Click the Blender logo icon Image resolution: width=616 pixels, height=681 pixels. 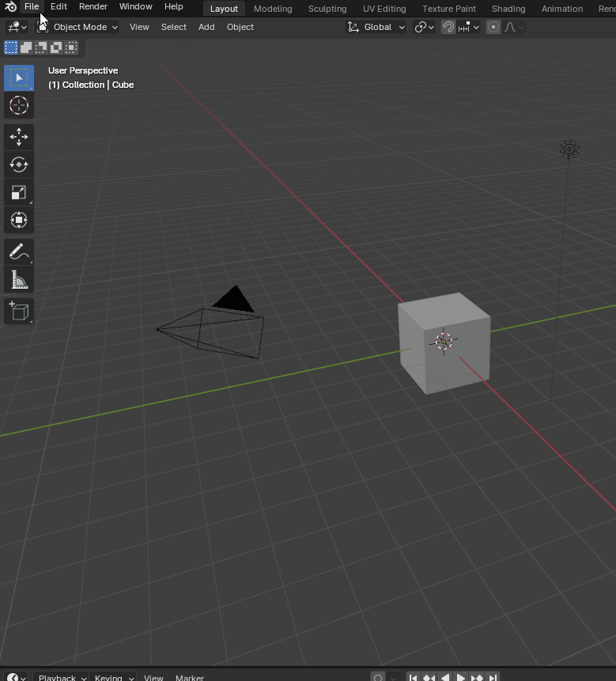[x=10, y=6]
